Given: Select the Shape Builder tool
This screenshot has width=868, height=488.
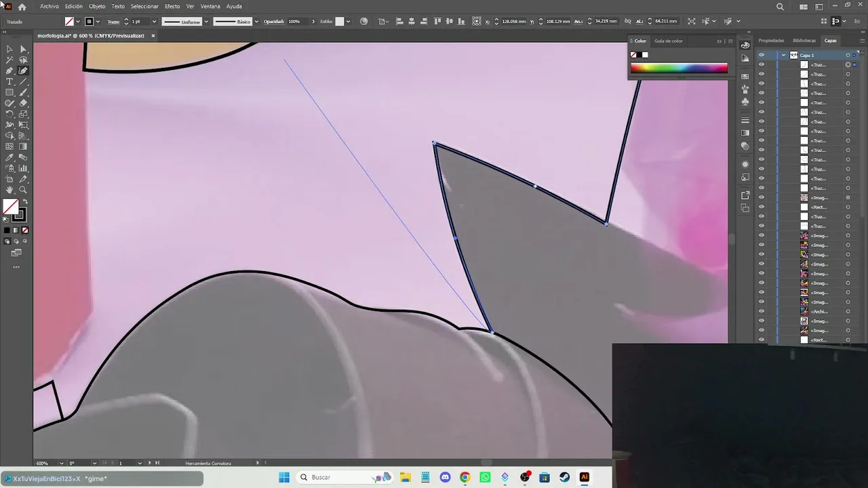Looking at the screenshot, I should pos(9,136).
